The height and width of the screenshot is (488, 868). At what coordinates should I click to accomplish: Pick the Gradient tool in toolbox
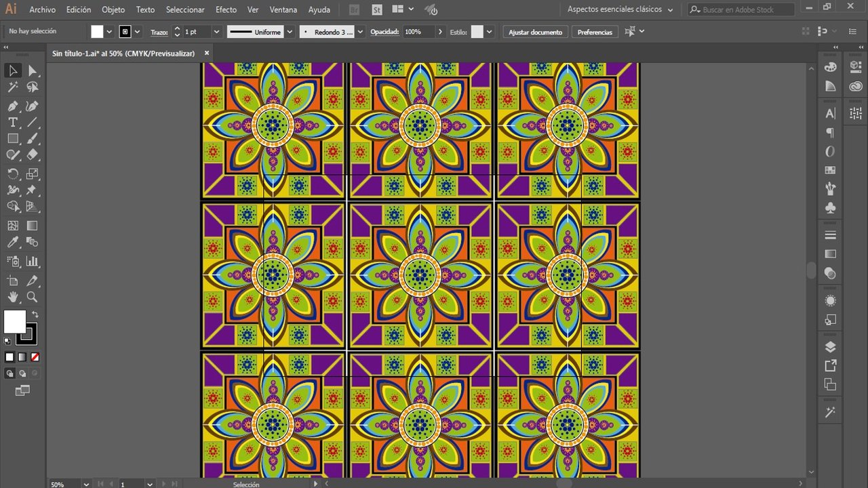click(x=32, y=226)
